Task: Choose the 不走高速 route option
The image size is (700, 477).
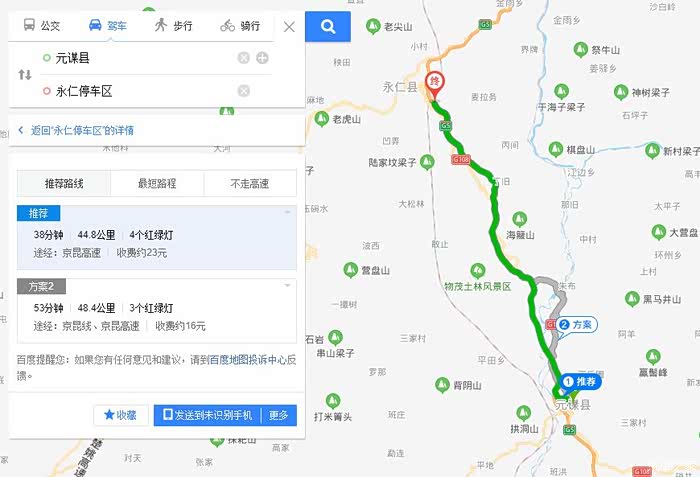Action: (250, 184)
